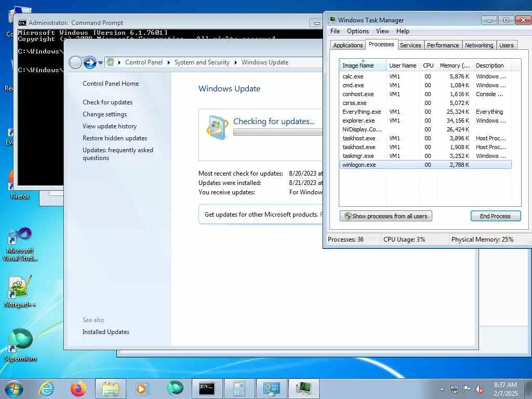The image size is (532, 399).
Task: Go to Control Panel Home
Action: tap(111, 84)
